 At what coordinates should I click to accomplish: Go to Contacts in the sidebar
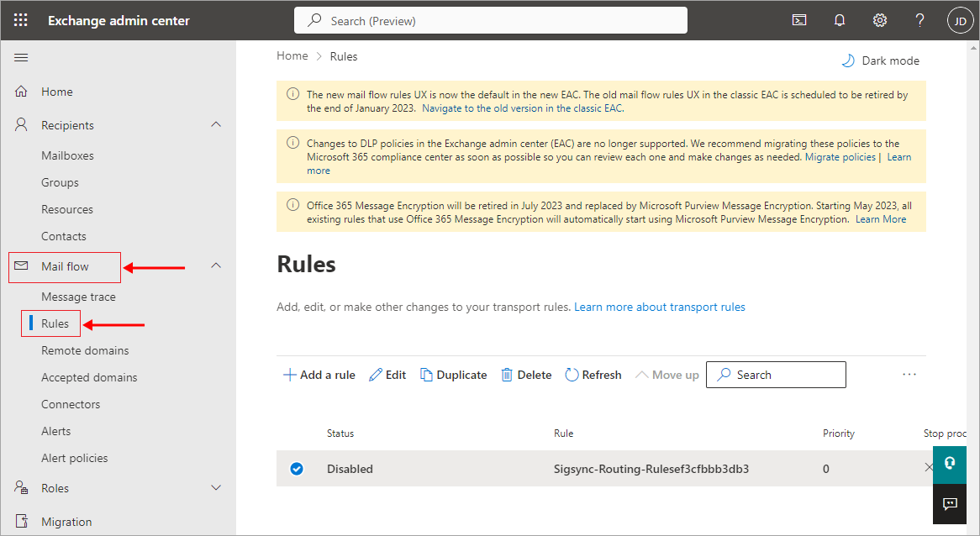pos(64,236)
